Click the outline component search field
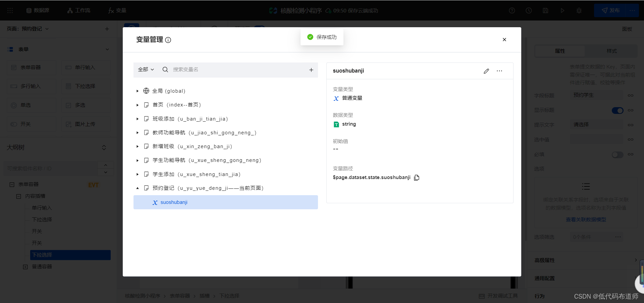 point(51,168)
